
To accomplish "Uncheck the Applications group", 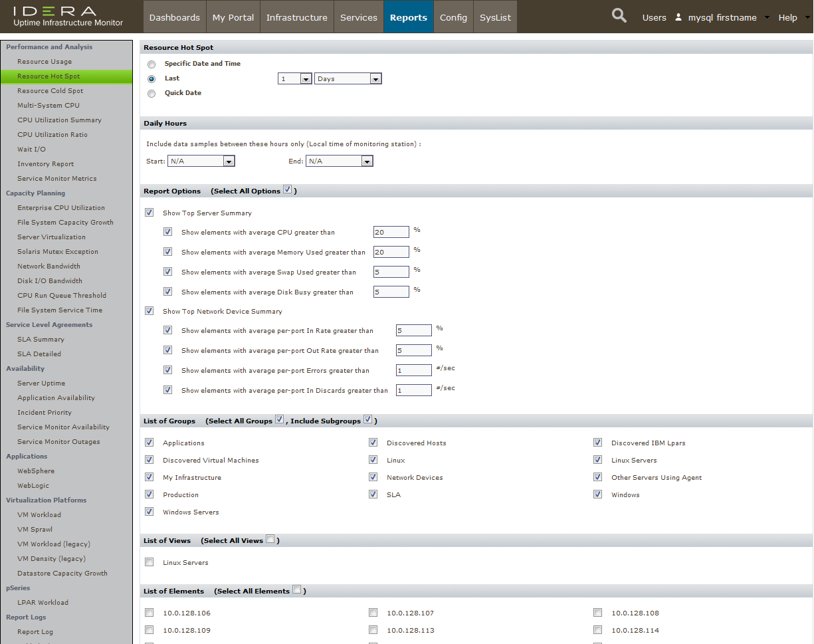I will [x=149, y=443].
